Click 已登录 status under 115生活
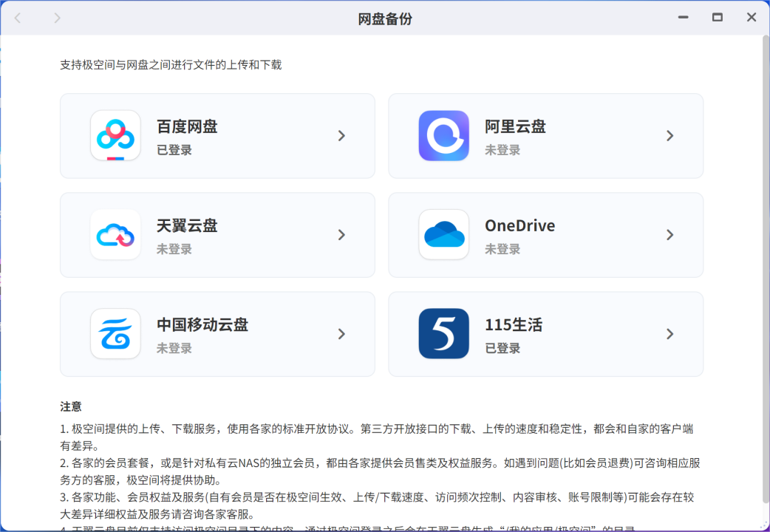This screenshot has height=532, width=770. tap(502, 348)
